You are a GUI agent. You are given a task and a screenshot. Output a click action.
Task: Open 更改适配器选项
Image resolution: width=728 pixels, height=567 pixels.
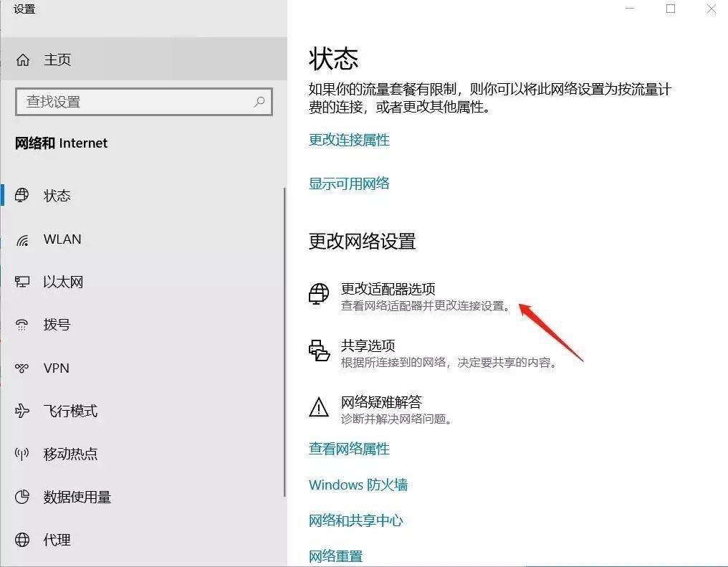coord(410,296)
